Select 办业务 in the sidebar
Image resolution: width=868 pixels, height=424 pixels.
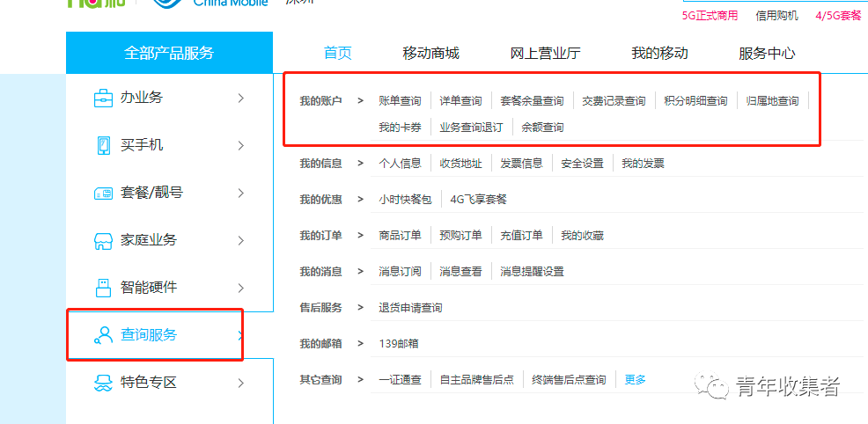click(142, 99)
